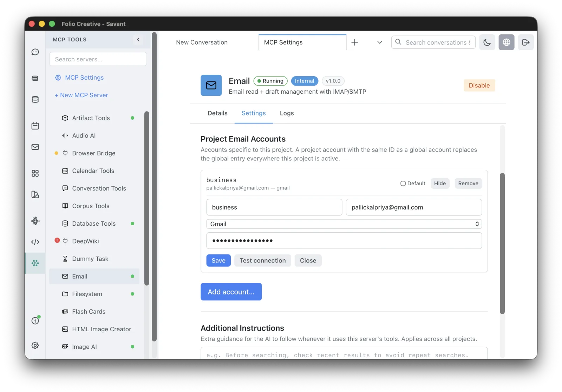Image resolution: width=562 pixels, height=392 pixels.
Task: Open the stacked layers icon in left rail
Action: click(x=35, y=78)
